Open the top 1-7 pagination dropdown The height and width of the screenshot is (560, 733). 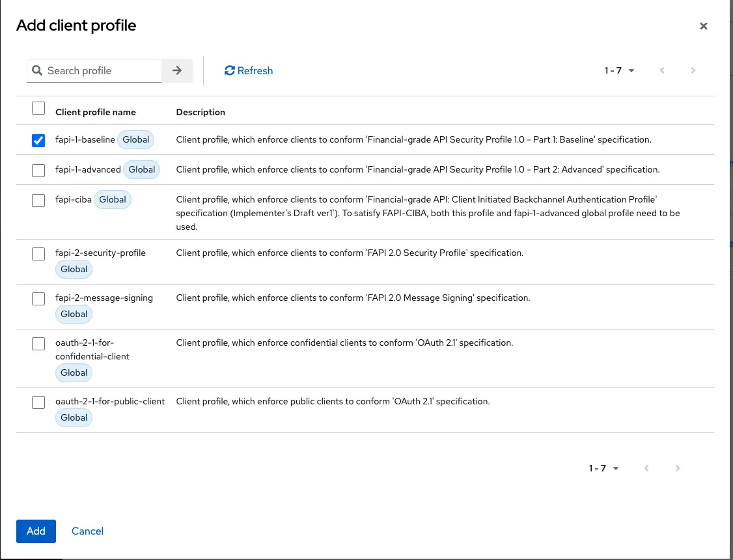[x=618, y=70]
